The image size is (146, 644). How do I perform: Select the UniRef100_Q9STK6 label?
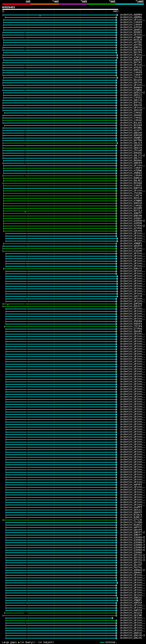point(131,82)
